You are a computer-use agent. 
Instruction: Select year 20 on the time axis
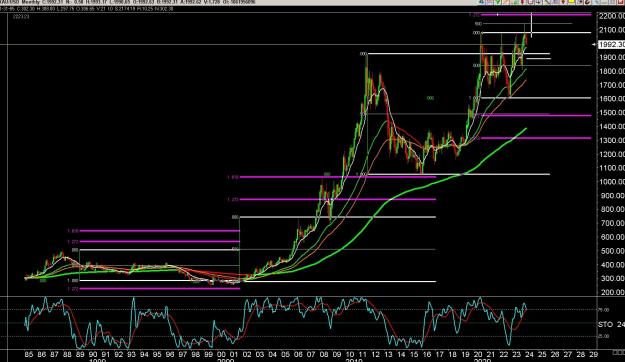point(478,354)
